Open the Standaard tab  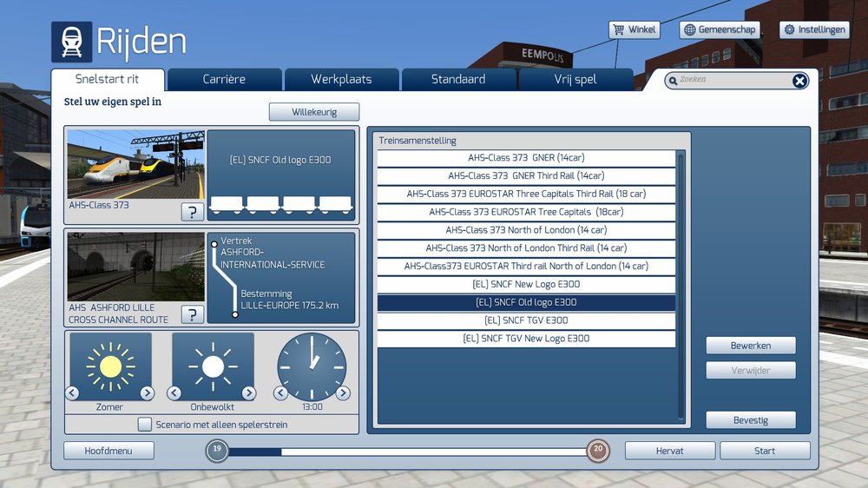[458, 79]
